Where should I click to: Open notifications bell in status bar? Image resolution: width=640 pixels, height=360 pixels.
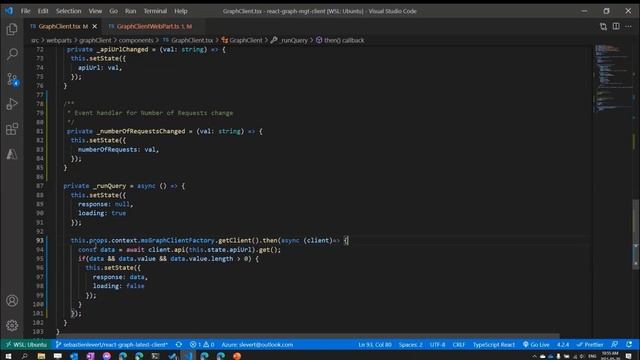pos(629,344)
